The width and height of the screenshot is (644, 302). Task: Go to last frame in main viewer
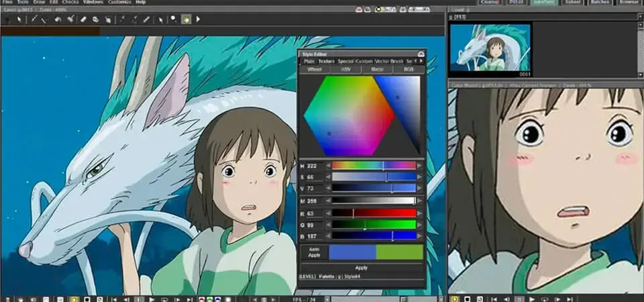coord(189,299)
